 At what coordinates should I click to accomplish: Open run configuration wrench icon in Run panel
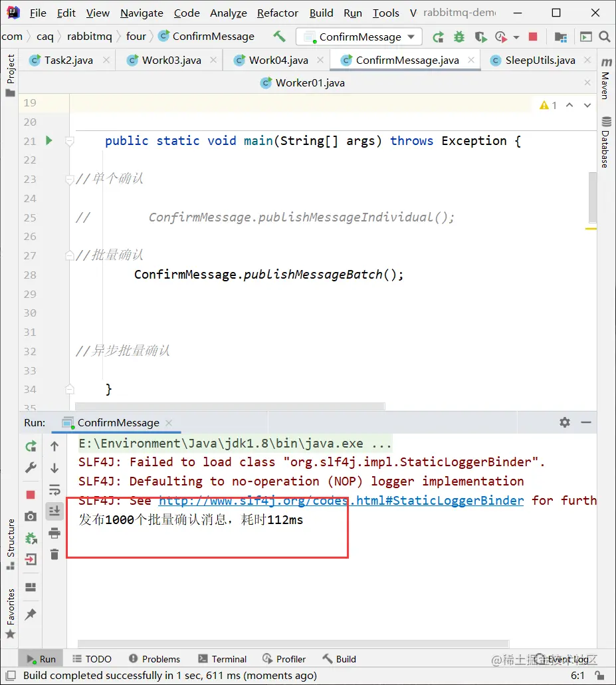31,468
